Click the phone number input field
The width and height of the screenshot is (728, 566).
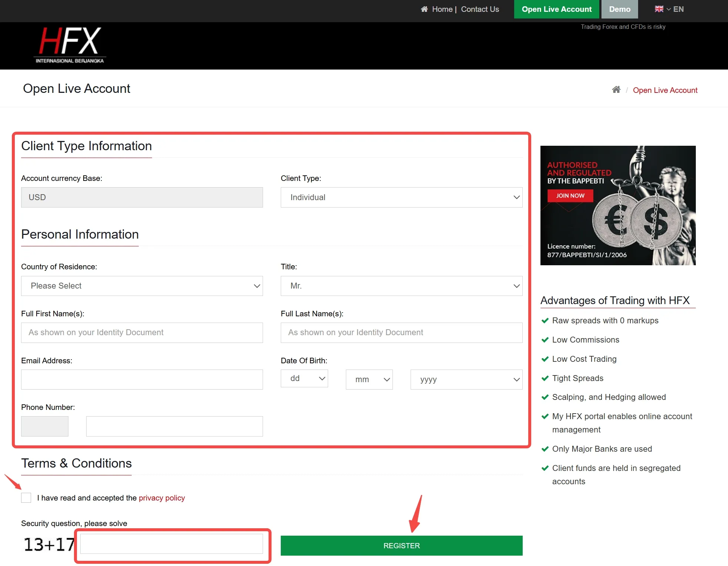[175, 426]
